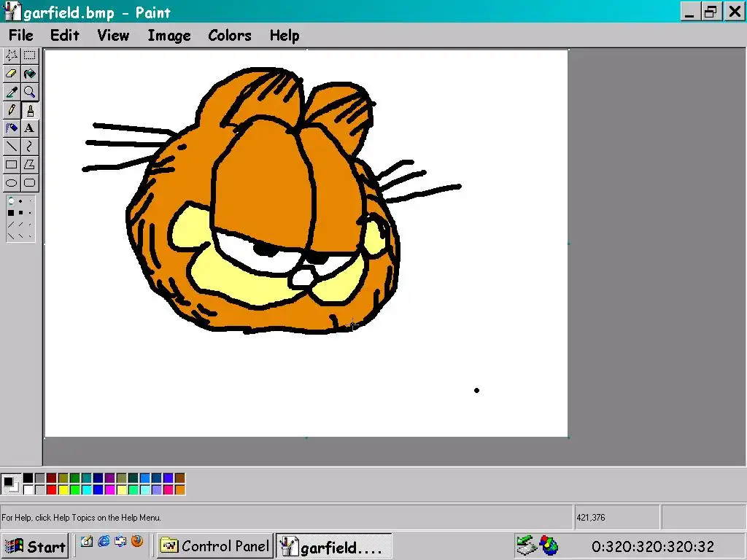This screenshot has width=747, height=560.
Task: Launch Internet Explorer from quick launch
Action: (x=104, y=542)
